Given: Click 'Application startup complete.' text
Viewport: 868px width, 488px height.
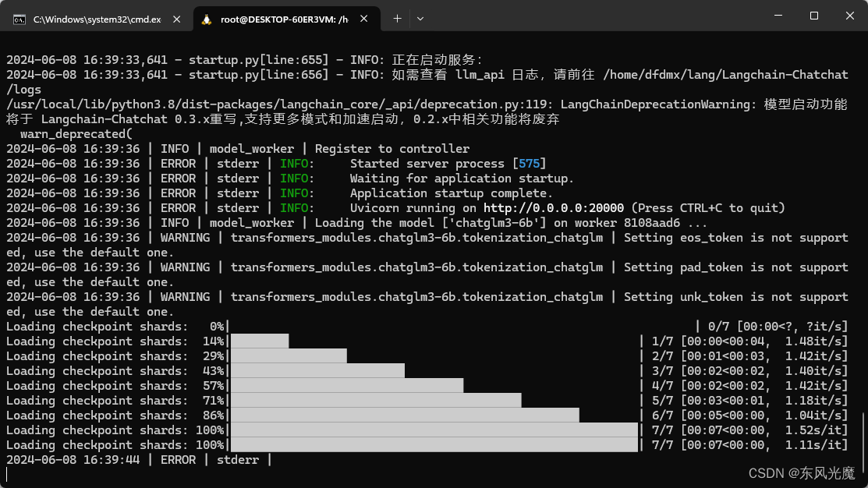Looking at the screenshot, I should tap(452, 193).
